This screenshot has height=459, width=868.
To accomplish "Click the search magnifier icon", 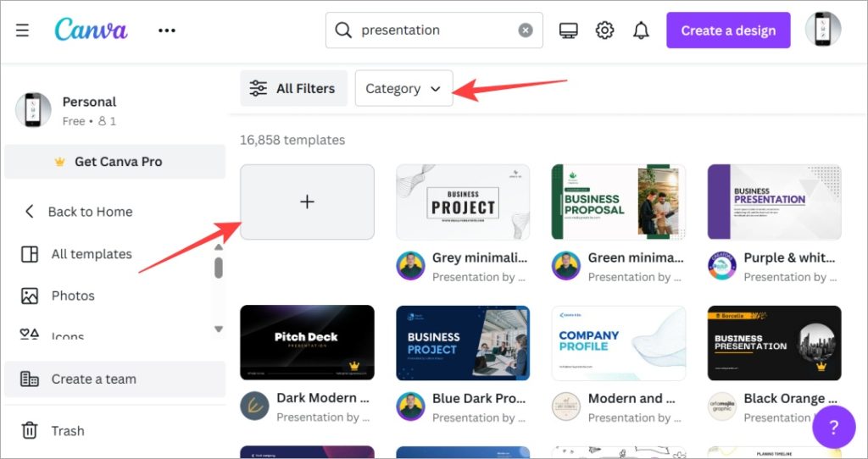I will [x=343, y=30].
